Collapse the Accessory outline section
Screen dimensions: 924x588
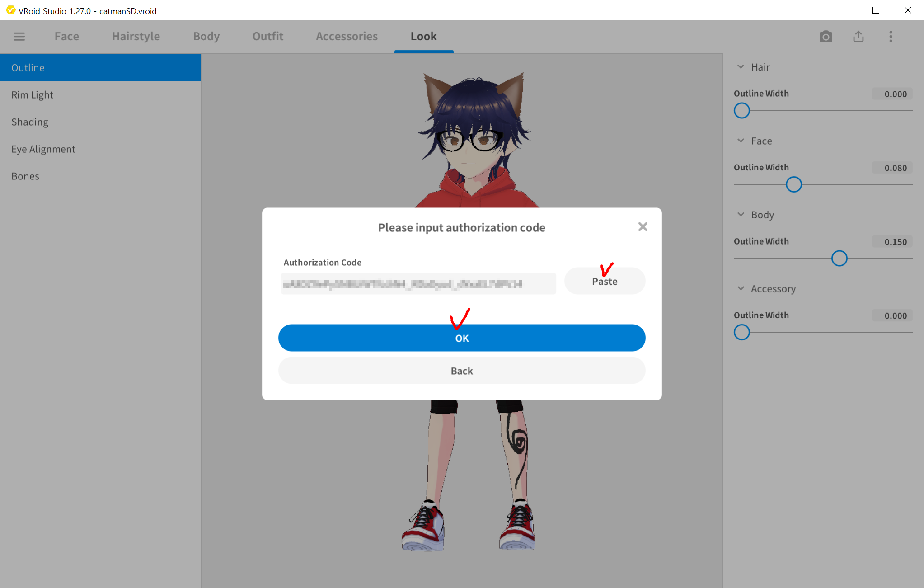pos(741,288)
